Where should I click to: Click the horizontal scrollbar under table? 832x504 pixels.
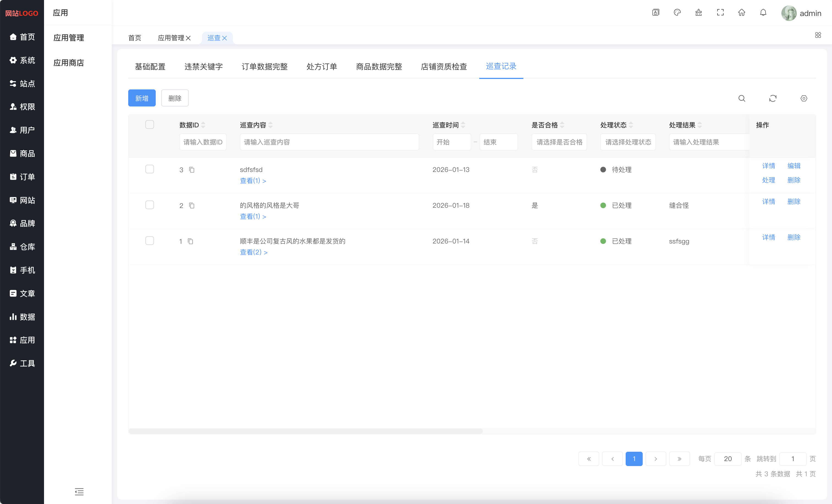coord(305,431)
